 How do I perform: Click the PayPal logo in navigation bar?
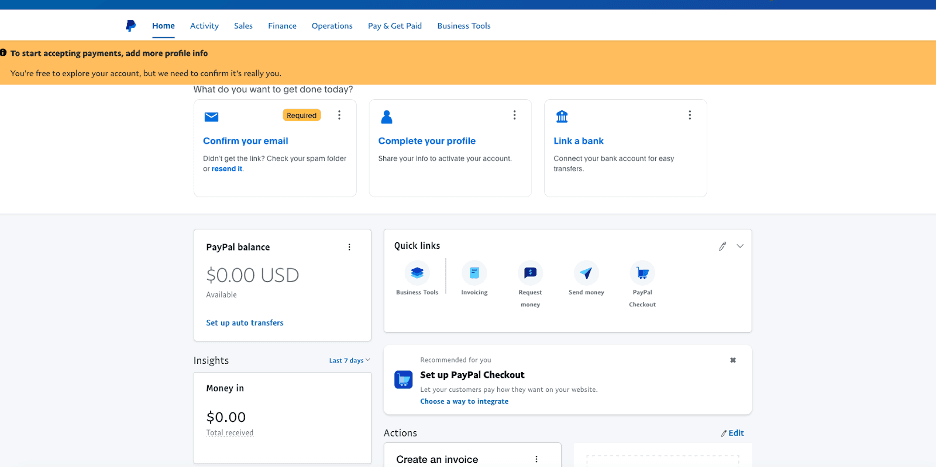[x=131, y=26]
